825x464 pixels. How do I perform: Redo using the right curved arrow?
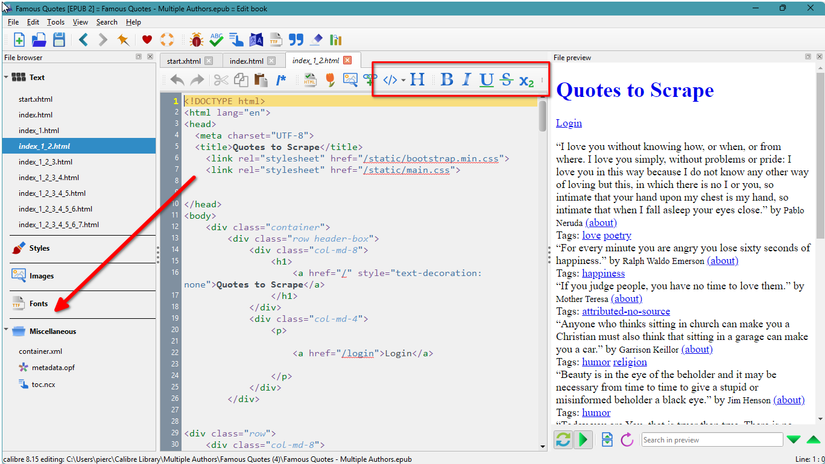click(197, 80)
